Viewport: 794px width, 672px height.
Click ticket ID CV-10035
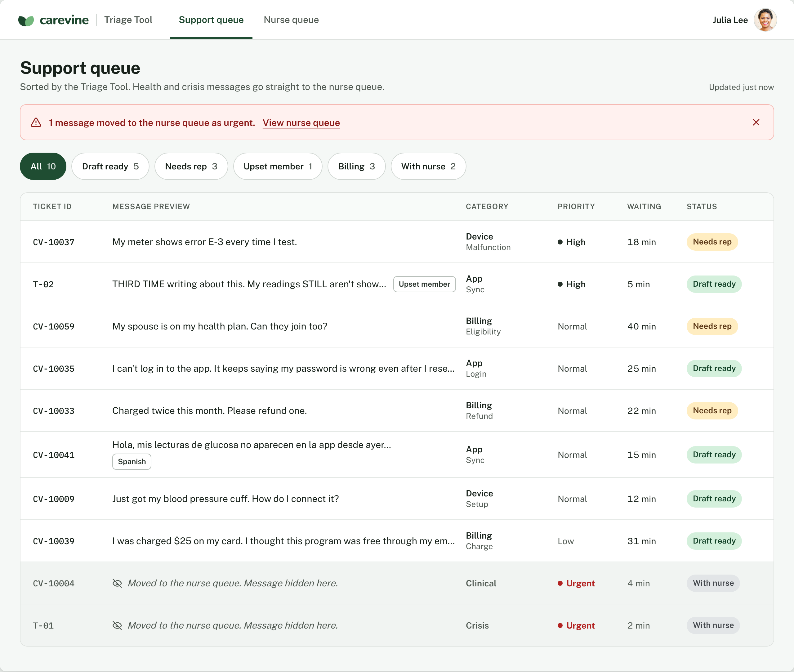54,369
